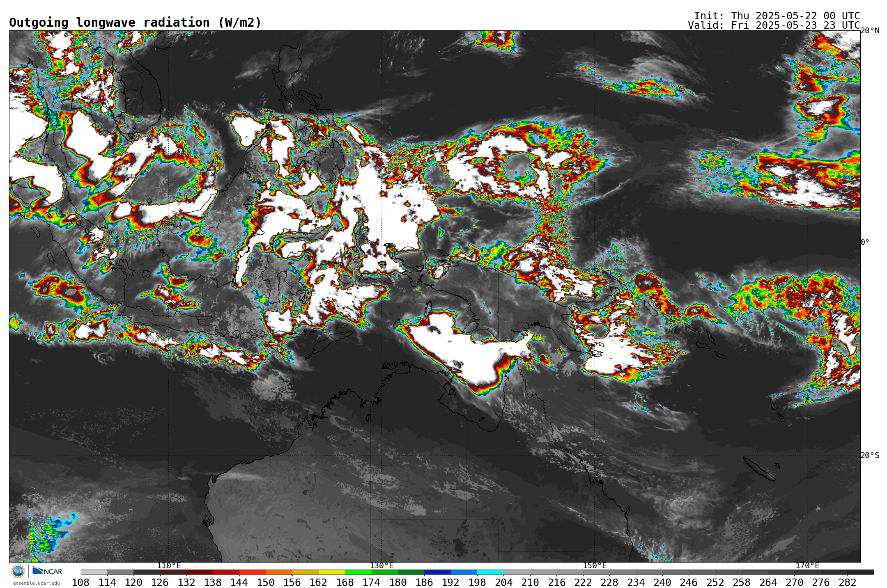Click the 216 colorbar tick value
This screenshot has height=588, width=887.
pyautogui.click(x=556, y=583)
